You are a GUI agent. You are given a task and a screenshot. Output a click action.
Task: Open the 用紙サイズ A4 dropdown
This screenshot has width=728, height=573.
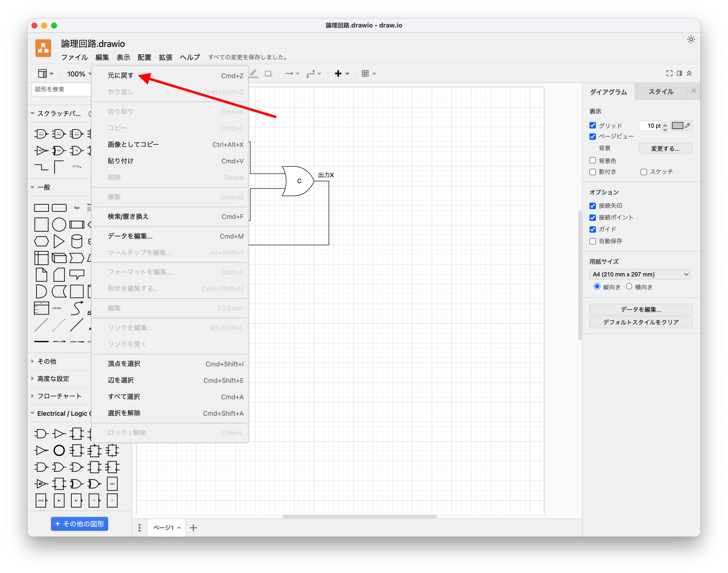tap(640, 274)
